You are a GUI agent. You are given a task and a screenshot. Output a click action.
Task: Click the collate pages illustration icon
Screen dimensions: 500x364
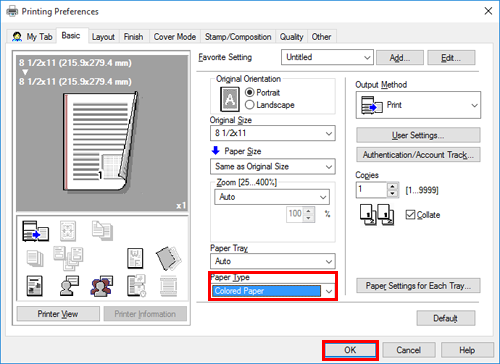point(377,215)
